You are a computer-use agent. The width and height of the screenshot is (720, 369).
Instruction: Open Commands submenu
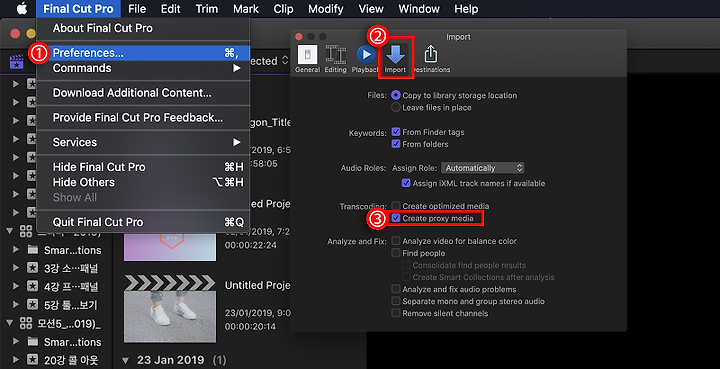click(x=143, y=68)
